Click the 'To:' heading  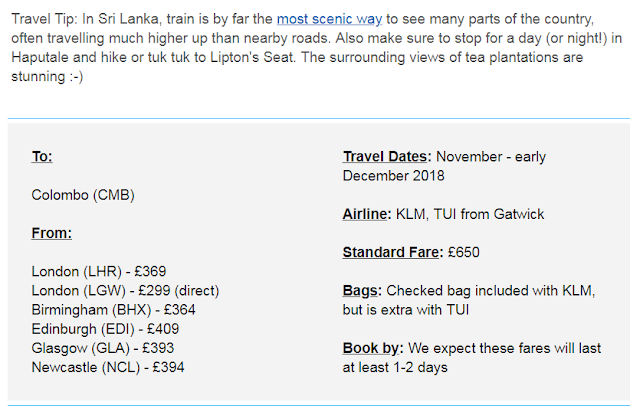pos(42,156)
